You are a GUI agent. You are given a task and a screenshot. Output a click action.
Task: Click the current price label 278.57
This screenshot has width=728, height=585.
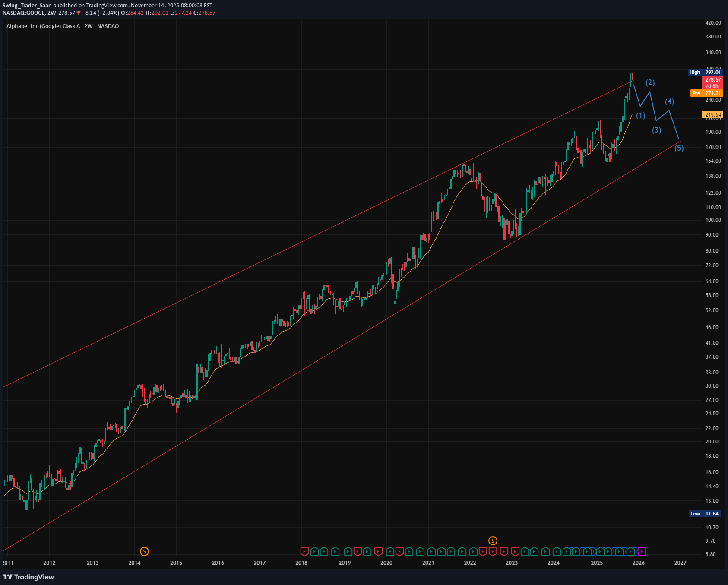coord(712,80)
